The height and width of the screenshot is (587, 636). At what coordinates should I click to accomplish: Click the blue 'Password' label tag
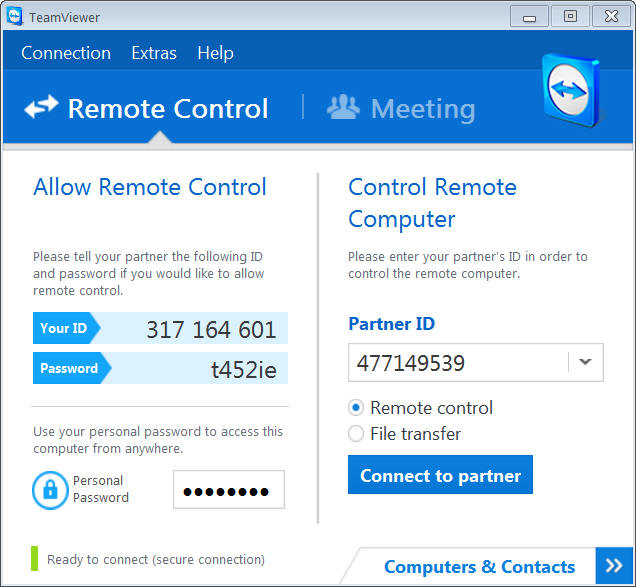tap(72, 368)
